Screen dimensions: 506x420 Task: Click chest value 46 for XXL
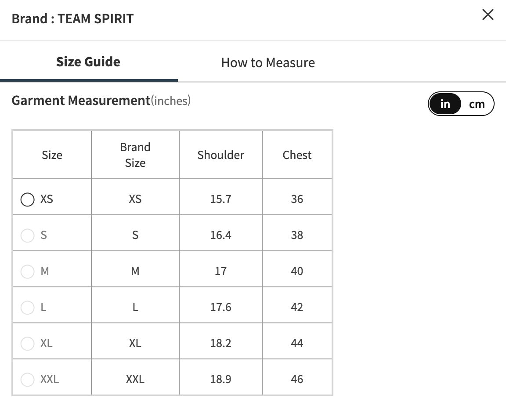click(x=297, y=379)
